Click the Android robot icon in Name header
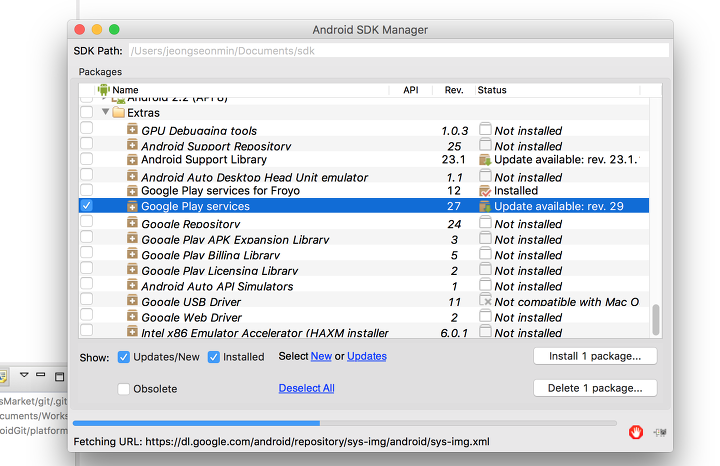The image size is (720, 466). click(104, 90)
